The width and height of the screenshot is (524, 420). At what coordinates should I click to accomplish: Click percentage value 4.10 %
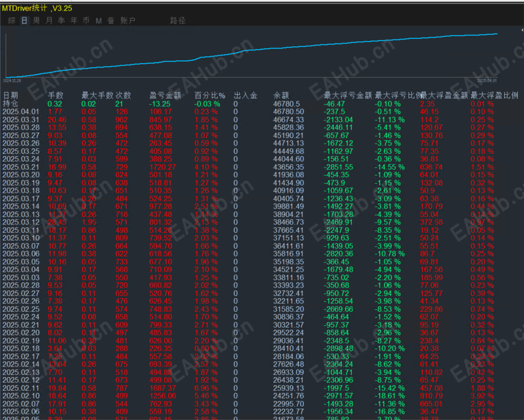[206, 167]
